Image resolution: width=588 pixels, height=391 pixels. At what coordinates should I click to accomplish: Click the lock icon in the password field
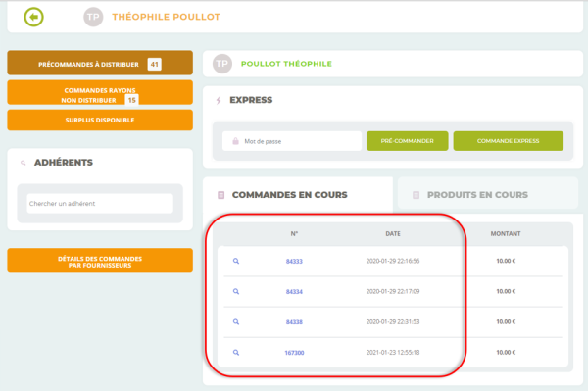tap(235, 141)
